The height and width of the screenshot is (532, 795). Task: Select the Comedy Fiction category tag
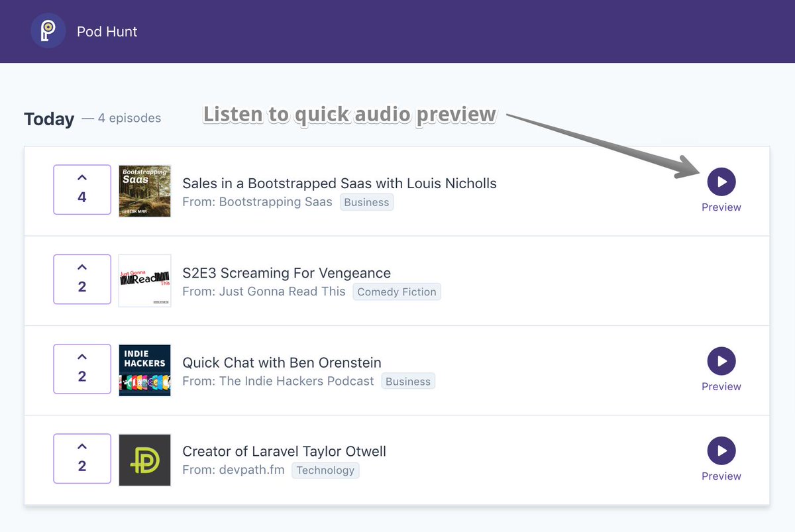coord(396,292)
